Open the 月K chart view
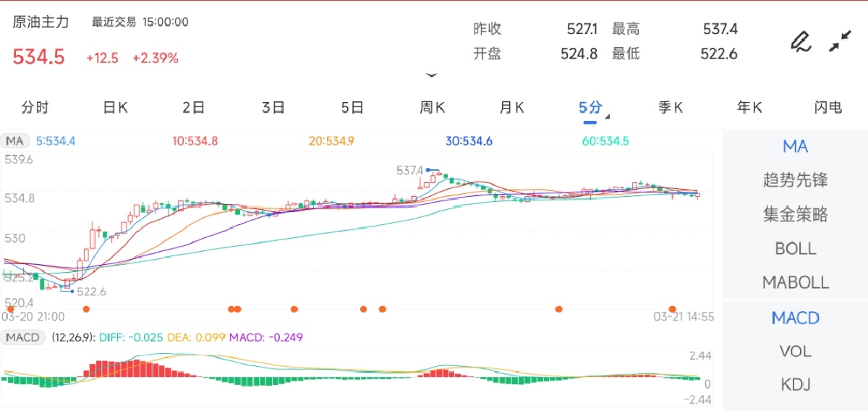 [x=511, y=108]
